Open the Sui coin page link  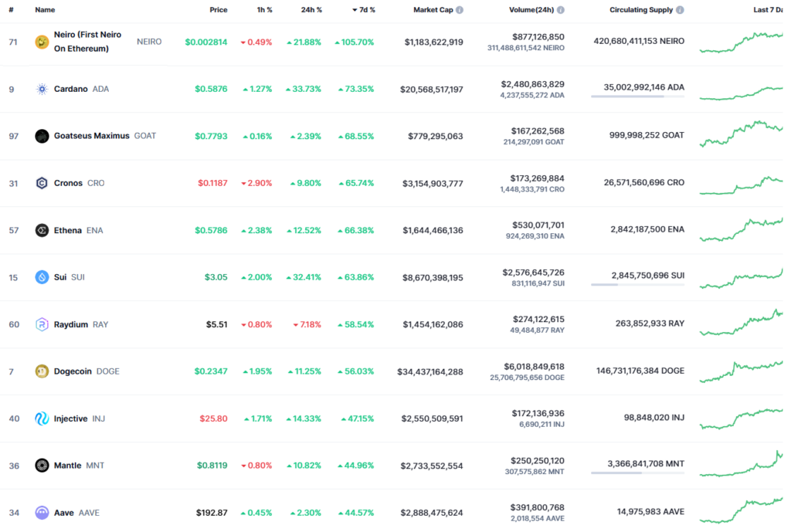60,277
